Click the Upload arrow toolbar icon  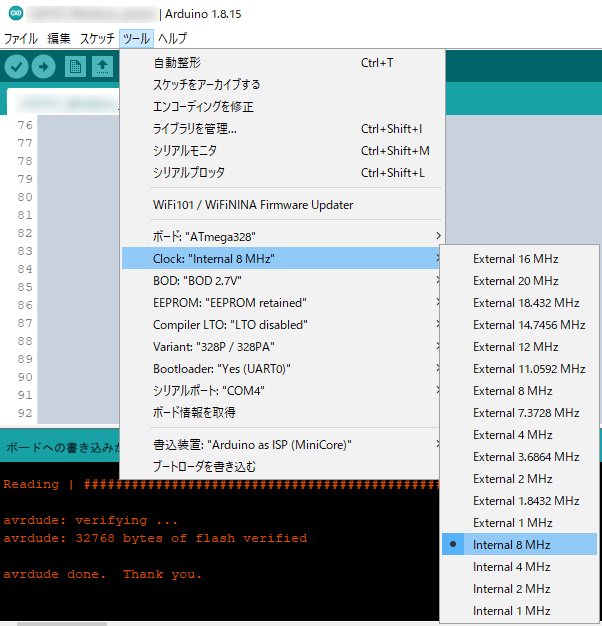(x=44, y=66)
